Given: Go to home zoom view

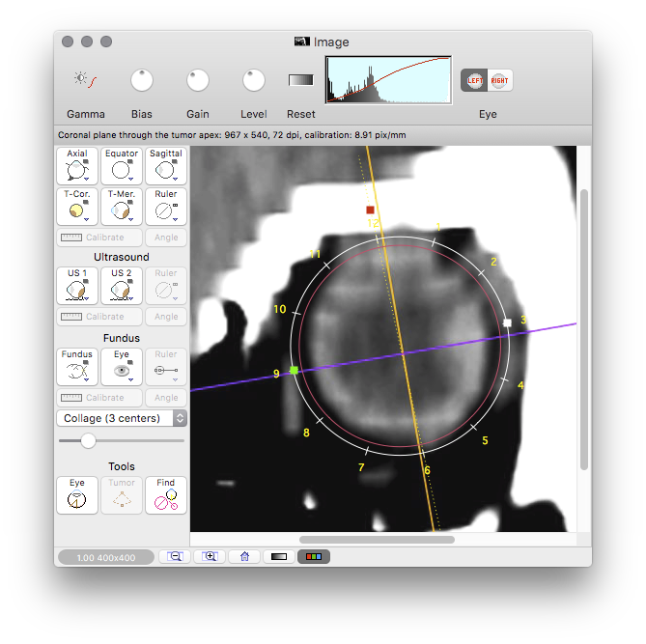Looking at the screenshot, I should tap(244, 557).
